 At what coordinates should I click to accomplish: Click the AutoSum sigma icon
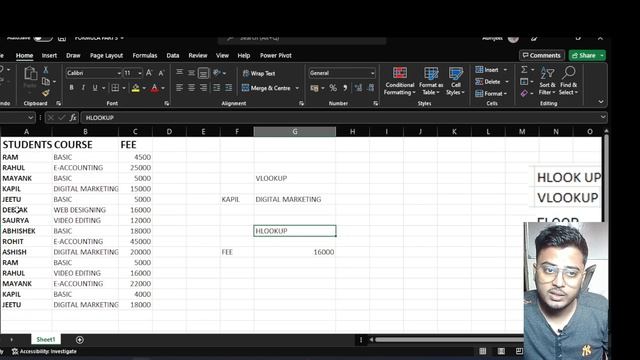(x=524, y=70)
